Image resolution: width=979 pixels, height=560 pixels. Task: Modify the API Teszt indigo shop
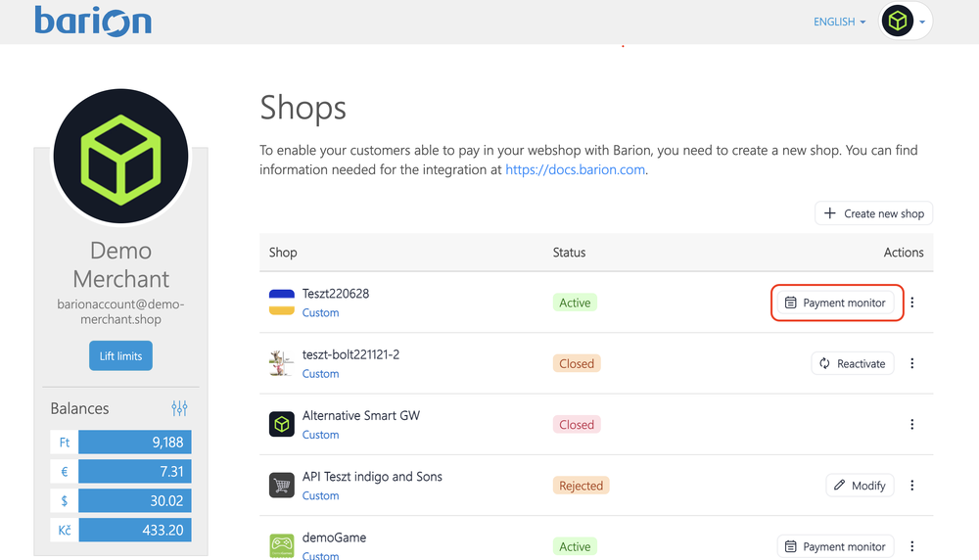(860, 486)
